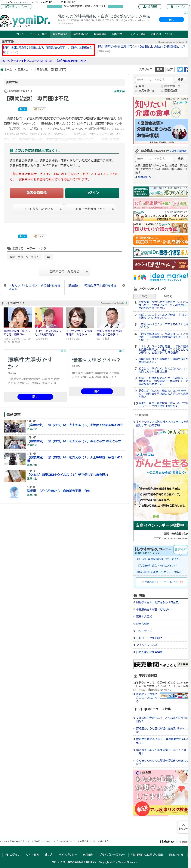Click the home icon in the breadcrumb
This screenshot has height=868, width=191.
[2, 70]
